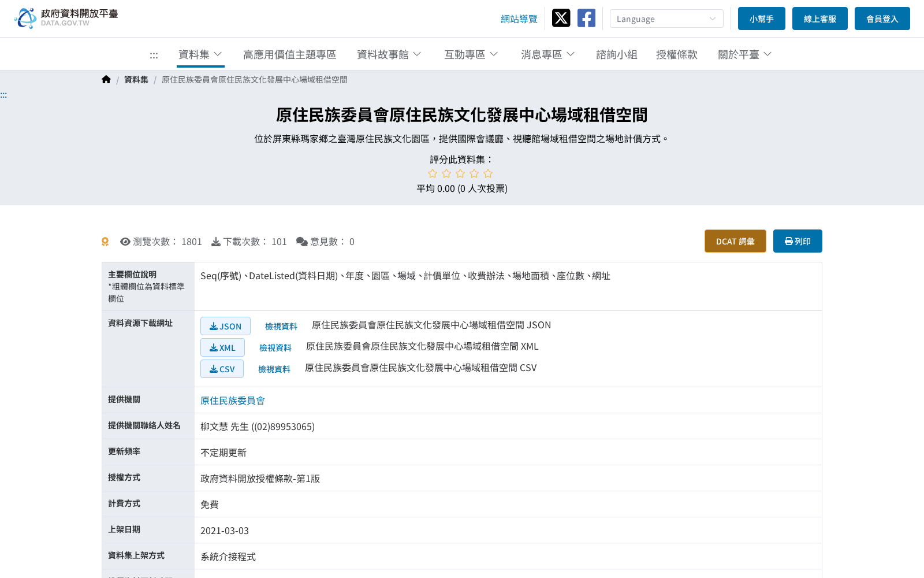The image size is (924, 578).
Task: Expand the 資料集 menu
Action: (x=200, y=54)
